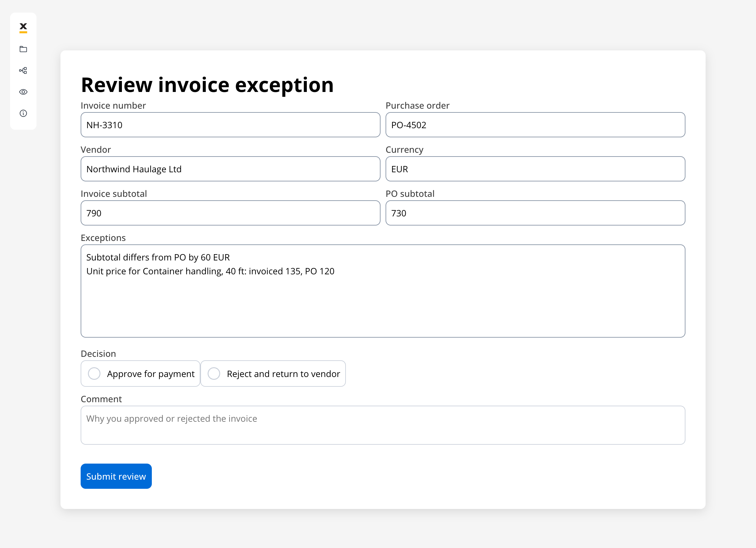Click the Review invoice exception heading

[x=207, y=85]
